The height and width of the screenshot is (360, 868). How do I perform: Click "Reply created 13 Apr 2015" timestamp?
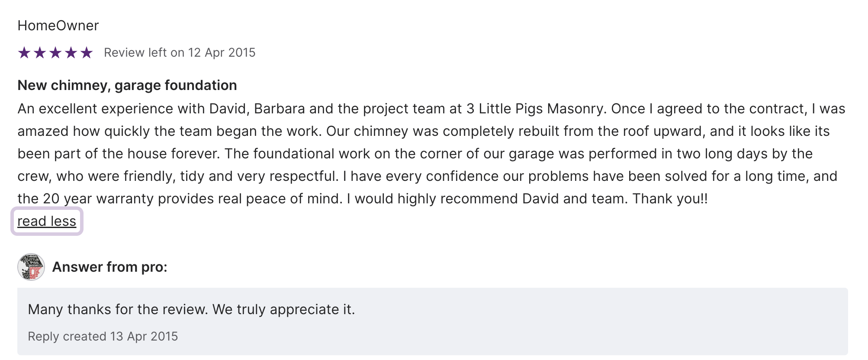103,336
